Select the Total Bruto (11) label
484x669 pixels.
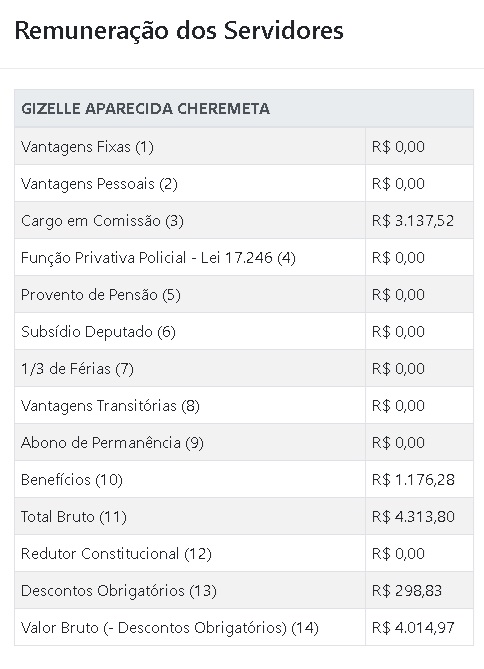(74, 517)
